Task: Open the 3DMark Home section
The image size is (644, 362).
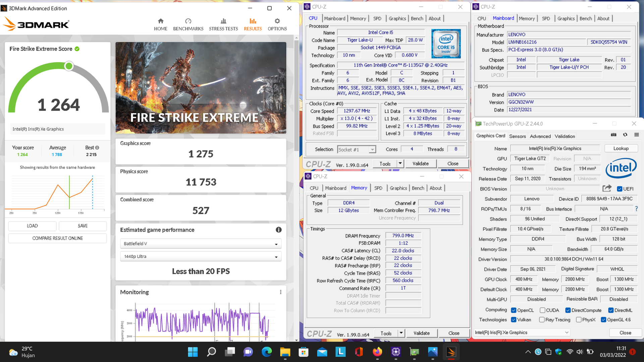Action: pos(161,24)
